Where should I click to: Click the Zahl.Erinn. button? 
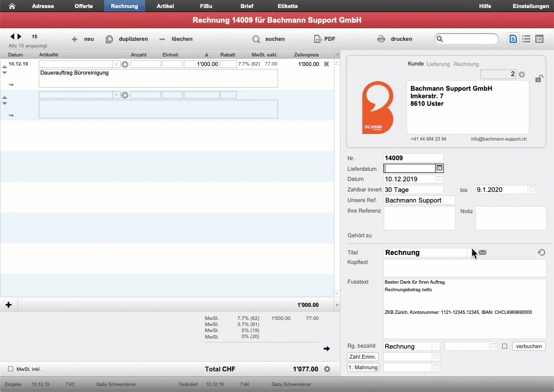[x=363, y=357]
